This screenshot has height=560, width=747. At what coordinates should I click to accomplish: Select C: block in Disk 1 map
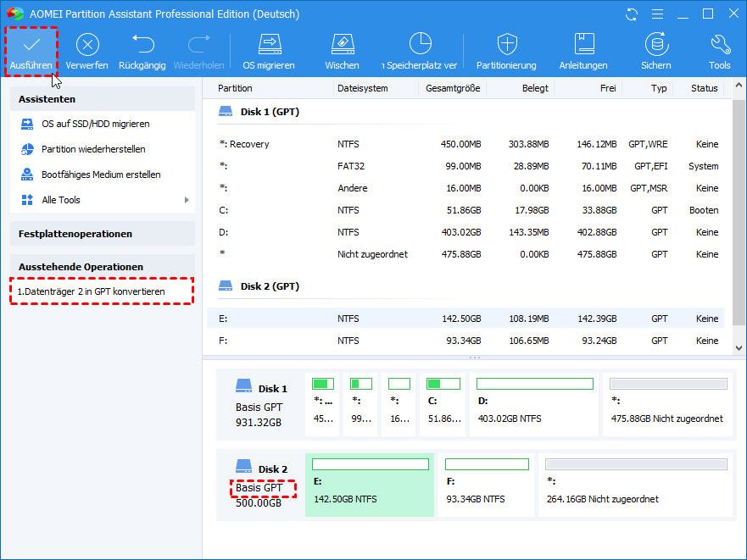pyautogui.click(x=443, y=404)
